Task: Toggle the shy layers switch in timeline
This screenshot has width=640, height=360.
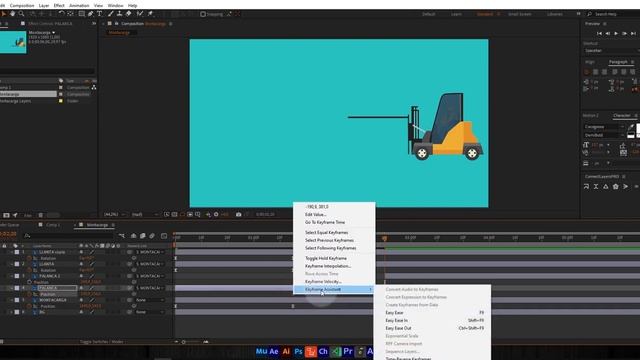Action: coord(133,236)
